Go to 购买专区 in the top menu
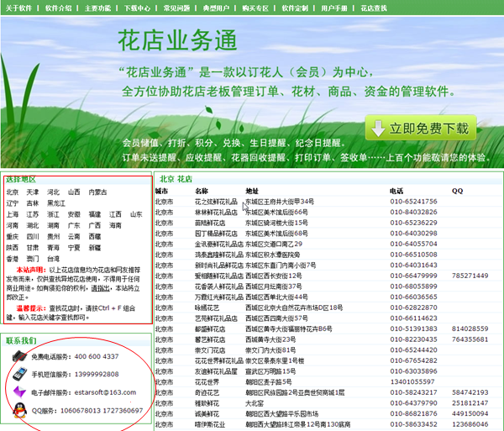This screenshot has width=504, height=431. pos(255,8)
